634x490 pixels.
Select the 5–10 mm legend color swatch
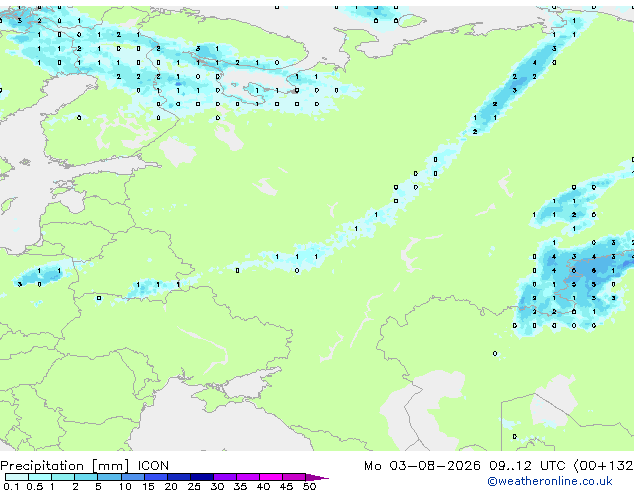[x=109, y=477]
